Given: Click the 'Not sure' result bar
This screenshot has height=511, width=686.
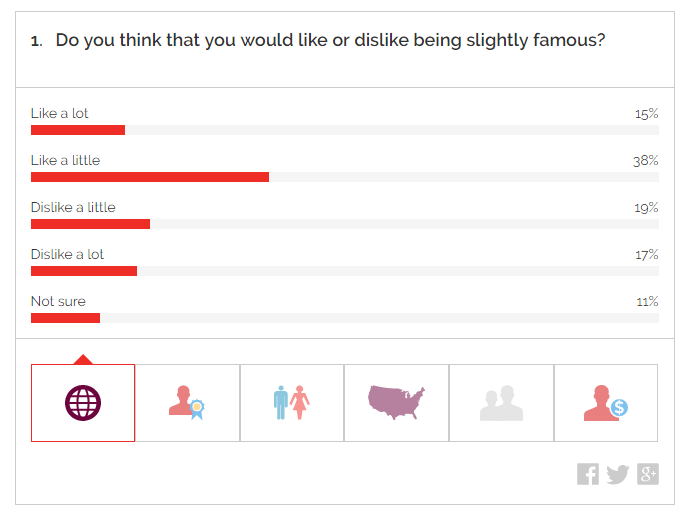Looking at the screenshot, I should click(x=65, y=318).
